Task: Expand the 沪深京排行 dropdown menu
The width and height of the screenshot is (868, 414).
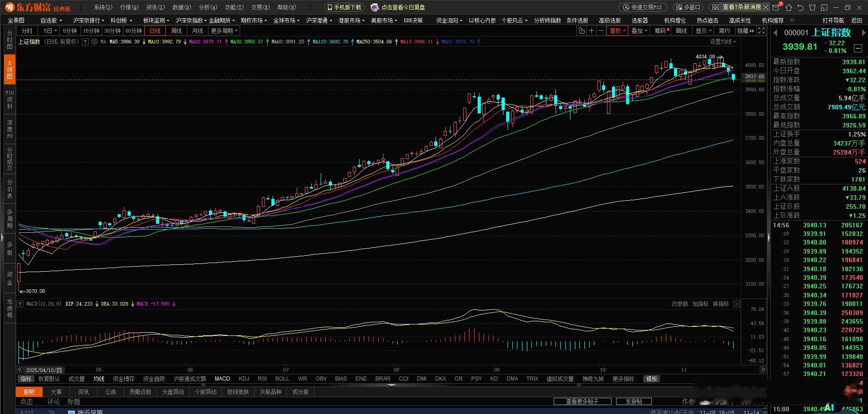Action: pyautogui.click(x=89, y=20)
